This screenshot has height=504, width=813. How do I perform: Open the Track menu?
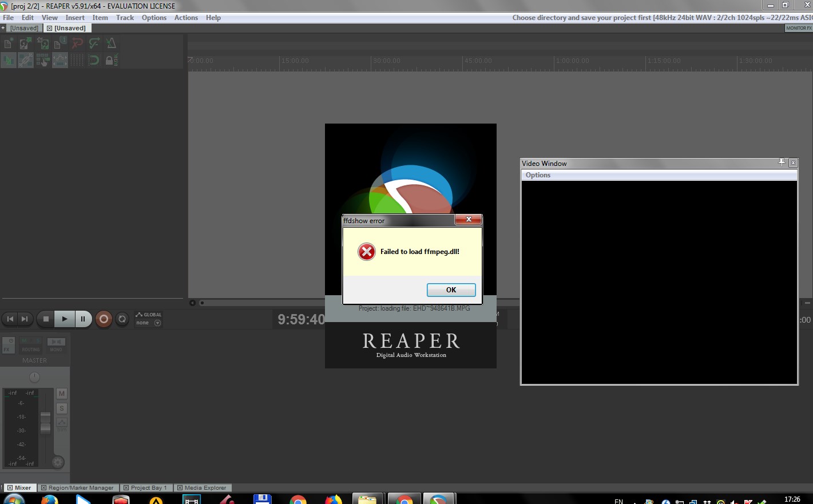click(125, 18)
